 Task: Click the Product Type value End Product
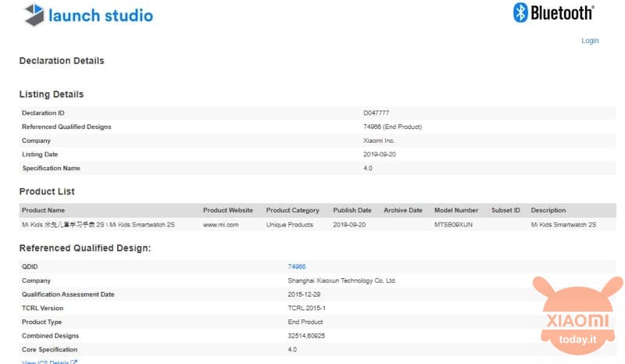pyautogui.click(x=305, y=322)
